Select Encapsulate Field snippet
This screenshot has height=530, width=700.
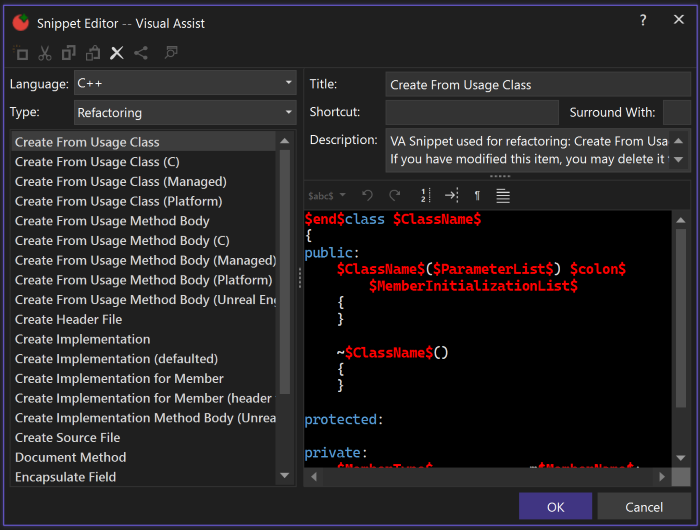[x=66, y=477]
